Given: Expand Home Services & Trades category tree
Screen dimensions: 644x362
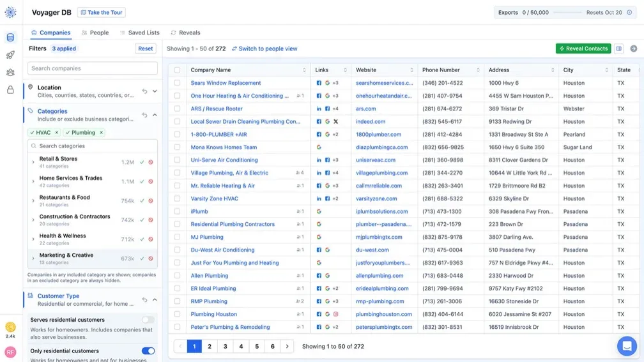Looking at the screenshot, I should click(33, 181).
